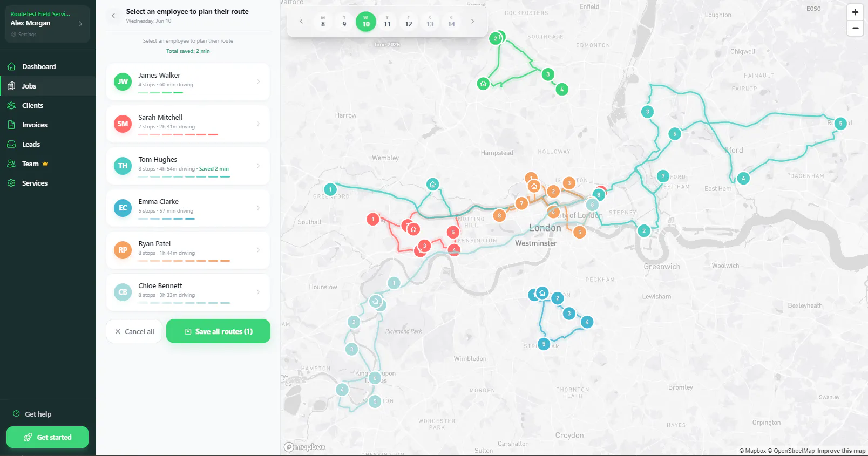This screenshot has height=456, width=868.
Task: Go to next week in date picker
Action: point(472,22)
